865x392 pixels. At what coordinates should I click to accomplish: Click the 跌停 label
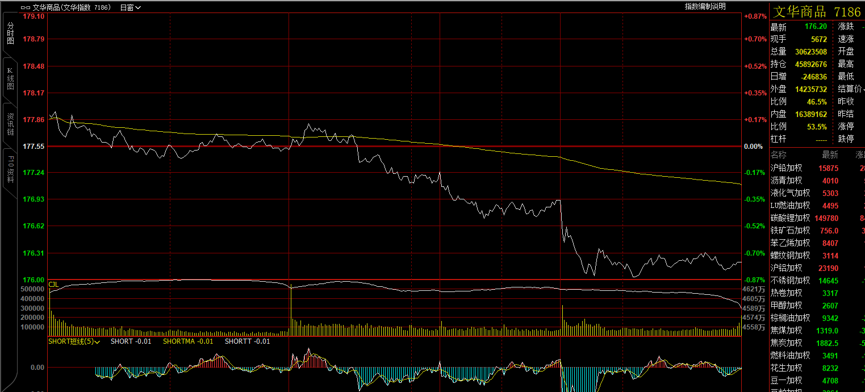tap(846, 139)
